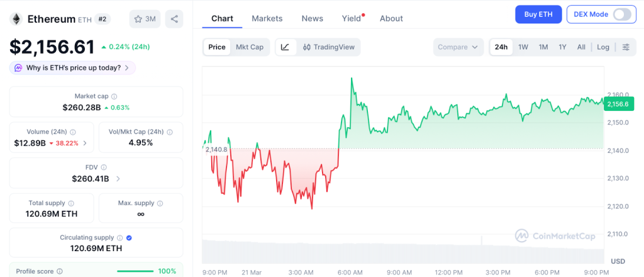Viewport: 644px width, 277px height.
Task: Open the Compare dropdown
Action: tap(458, 47)
